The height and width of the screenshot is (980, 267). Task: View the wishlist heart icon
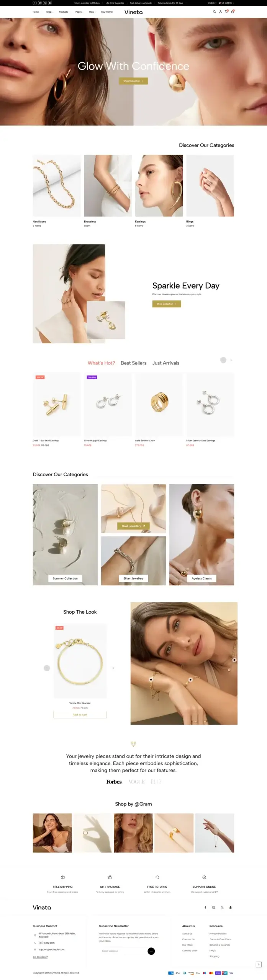(226, 11)
